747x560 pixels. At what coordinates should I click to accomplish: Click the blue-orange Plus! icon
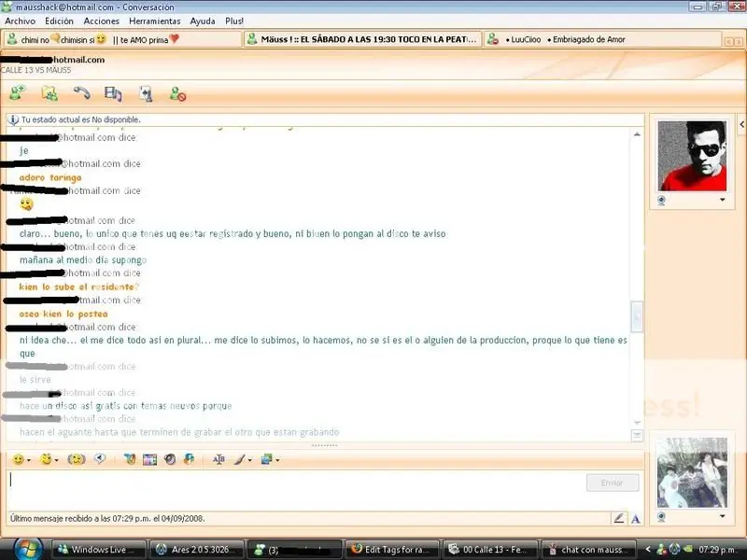[x=190, y=459]
